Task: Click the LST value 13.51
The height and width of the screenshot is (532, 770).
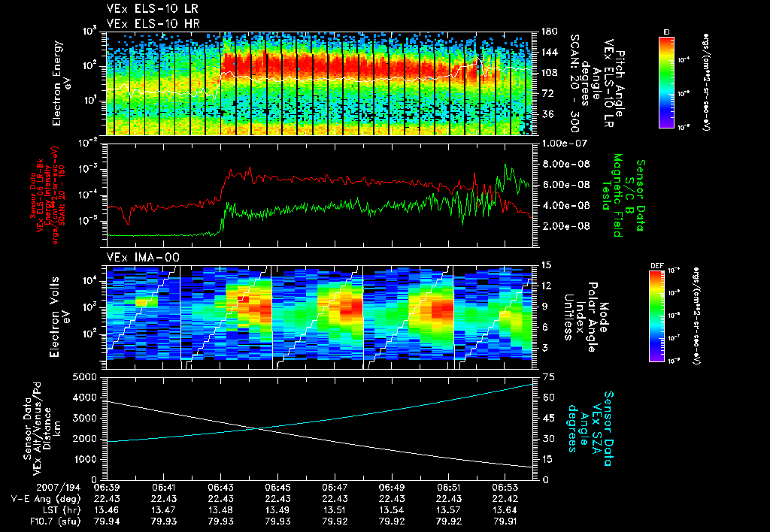Action: tap(335, 510)
